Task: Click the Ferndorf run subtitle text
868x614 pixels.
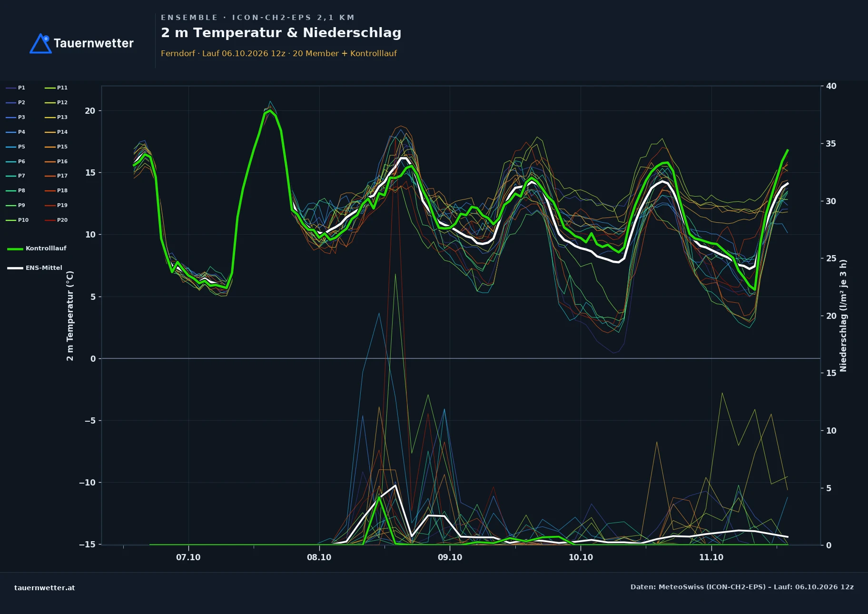Action: coord(279,53)
